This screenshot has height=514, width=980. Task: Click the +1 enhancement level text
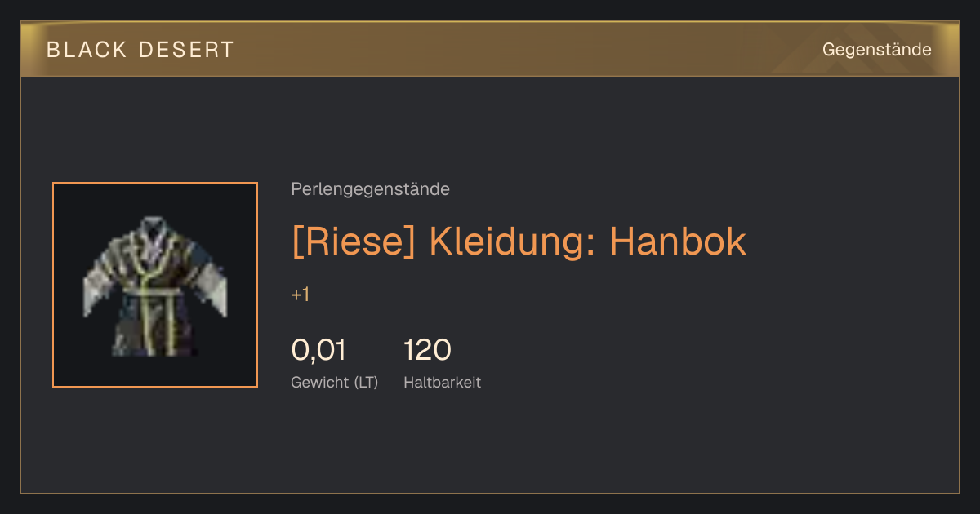click(301, 295)
